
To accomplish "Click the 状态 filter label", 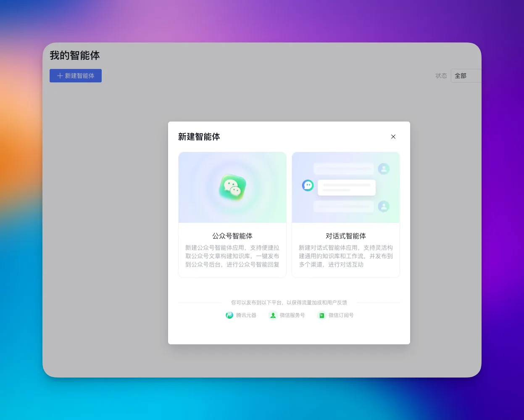I will pos(441,76).
